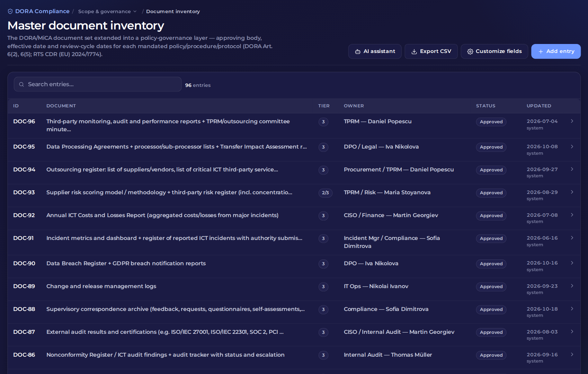Sort by the DOCUMENT column header

(x=61, y=106)
